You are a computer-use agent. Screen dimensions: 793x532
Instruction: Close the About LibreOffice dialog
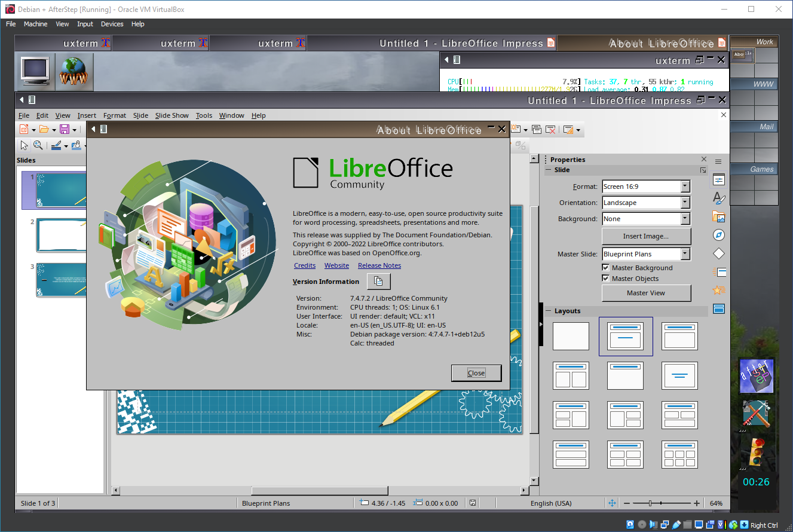pos(476,373)
